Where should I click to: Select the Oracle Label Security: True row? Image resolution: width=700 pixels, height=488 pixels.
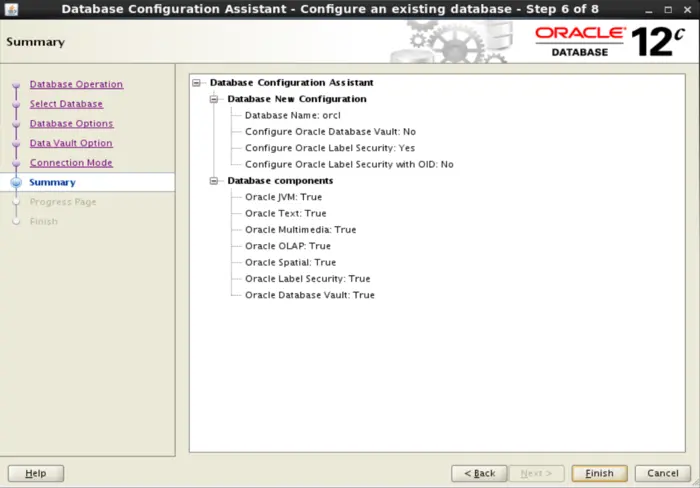click(308, 279)
